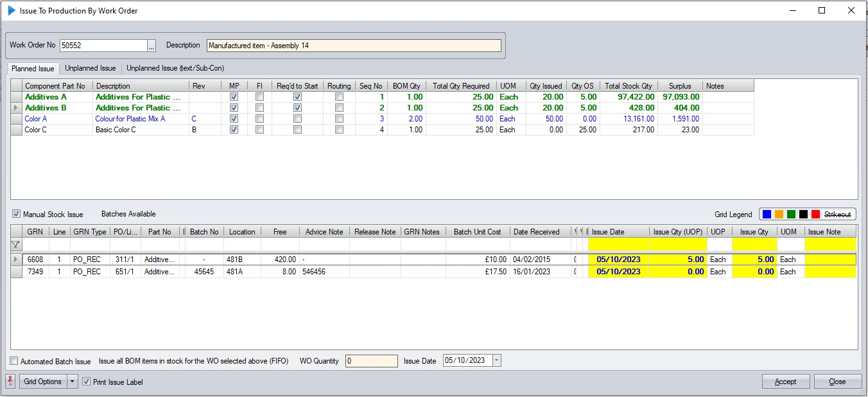Click the Close button at bottom right
This screenshot has height=397, width=868.
click(x=837, y=382)
